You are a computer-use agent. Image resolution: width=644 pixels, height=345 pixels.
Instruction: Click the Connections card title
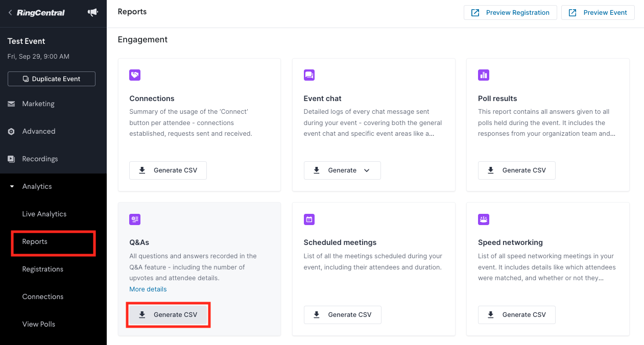[x=152, y=98]
